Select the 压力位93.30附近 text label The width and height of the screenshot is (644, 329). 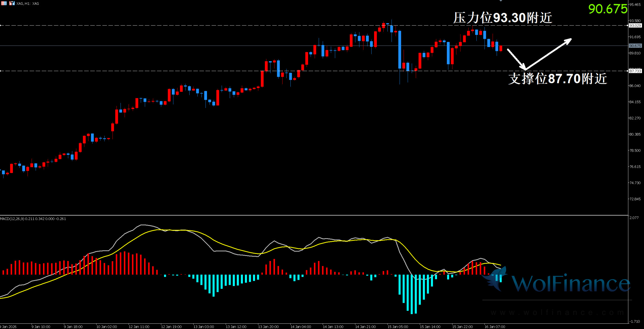click(503, 18)
